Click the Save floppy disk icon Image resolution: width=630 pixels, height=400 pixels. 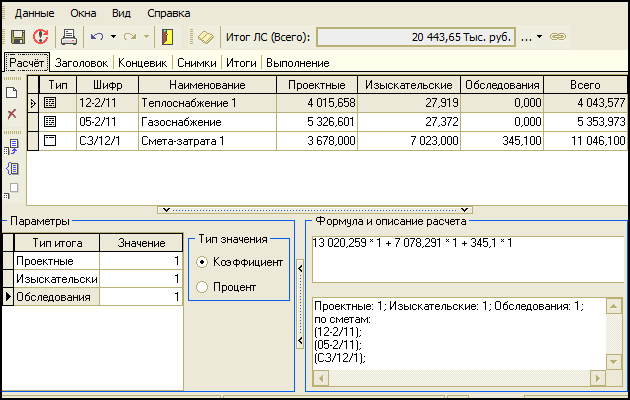click(x=17, y=37)
